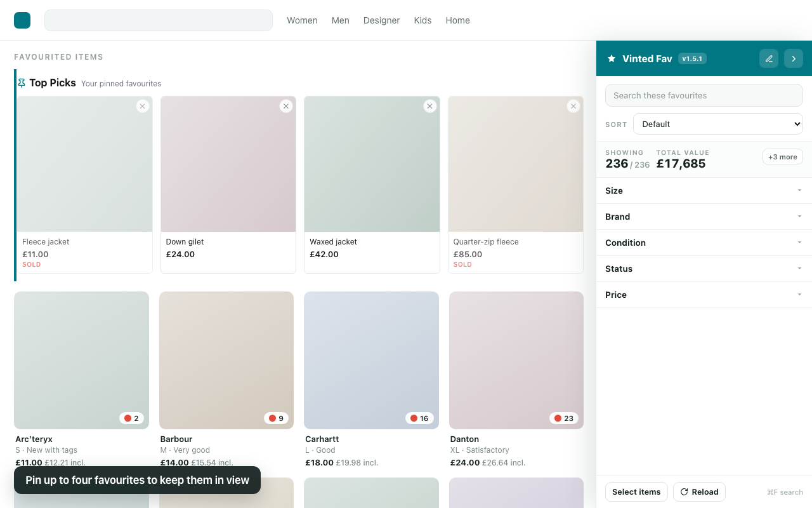Click the pin icon next to Top Picks

22,83
